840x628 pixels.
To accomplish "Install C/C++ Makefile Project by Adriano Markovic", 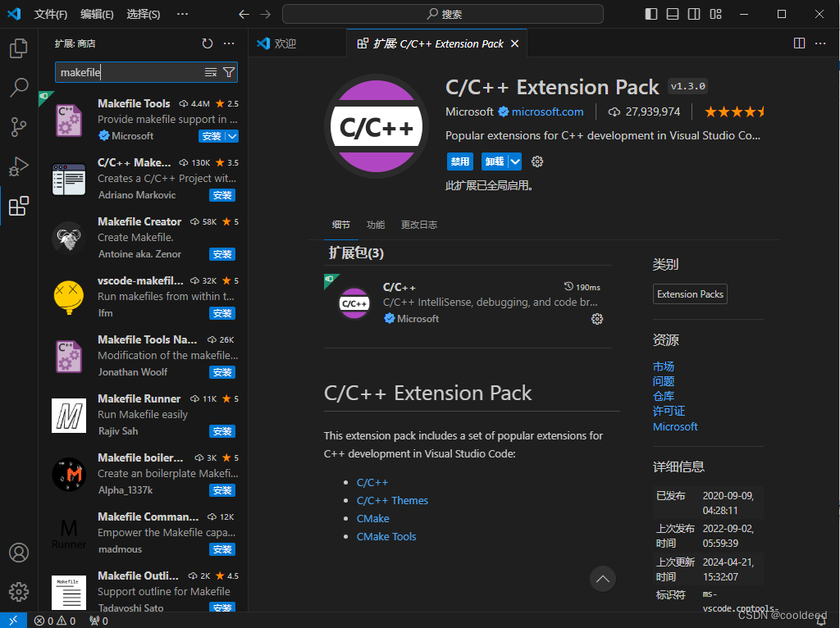I will point(222,195).
